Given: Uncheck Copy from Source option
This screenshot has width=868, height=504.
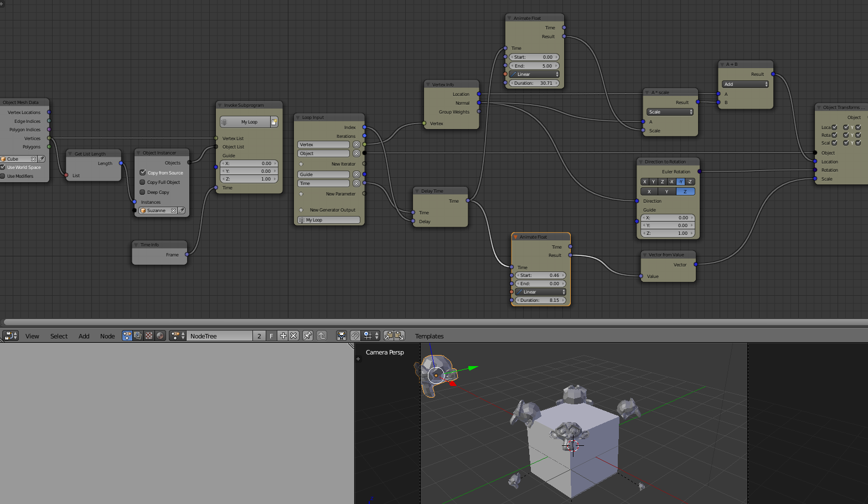Looking at the screenshot, I should [x=142, y=172].
